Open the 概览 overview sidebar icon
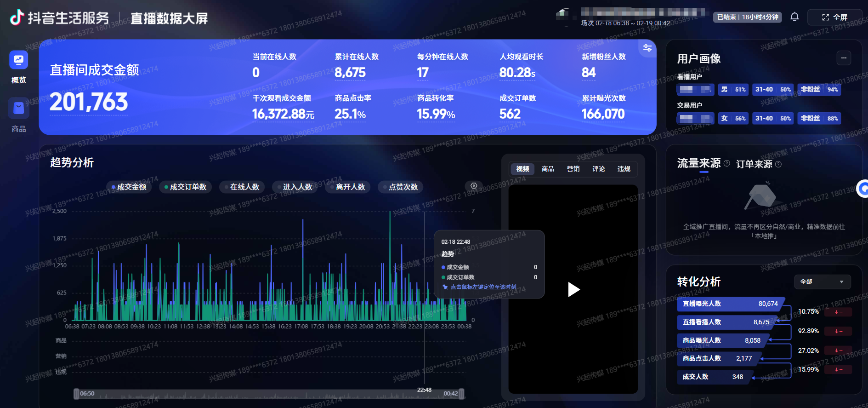Image resolution: width=868 pixels, height=408 pixels. click(18, 60)
